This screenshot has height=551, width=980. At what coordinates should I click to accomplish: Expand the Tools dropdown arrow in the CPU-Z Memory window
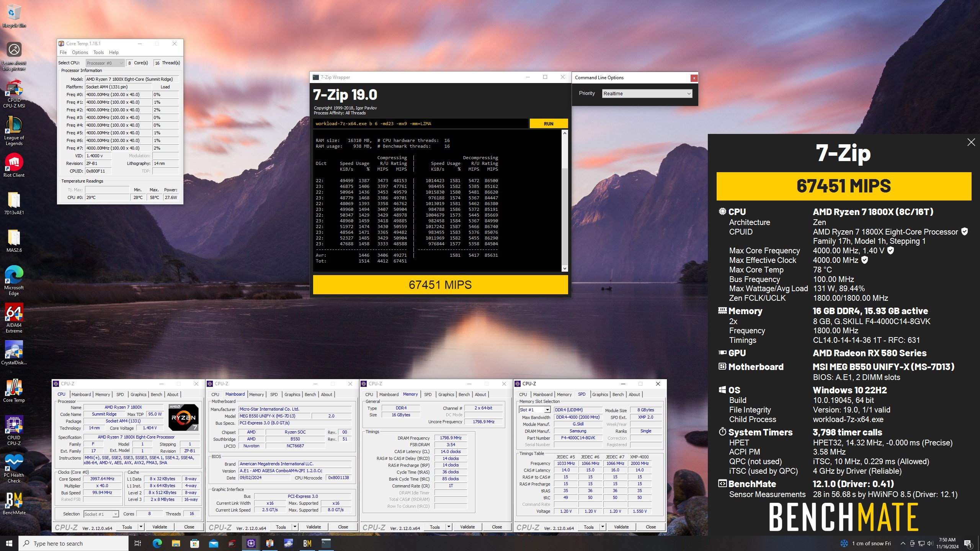(449, 527)
